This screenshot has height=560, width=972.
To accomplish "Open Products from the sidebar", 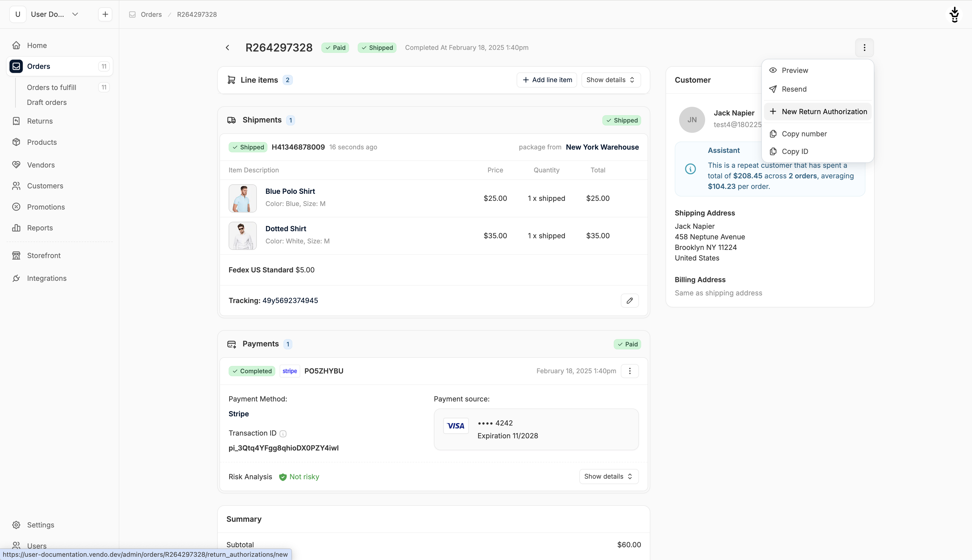I will coord(41,142).
